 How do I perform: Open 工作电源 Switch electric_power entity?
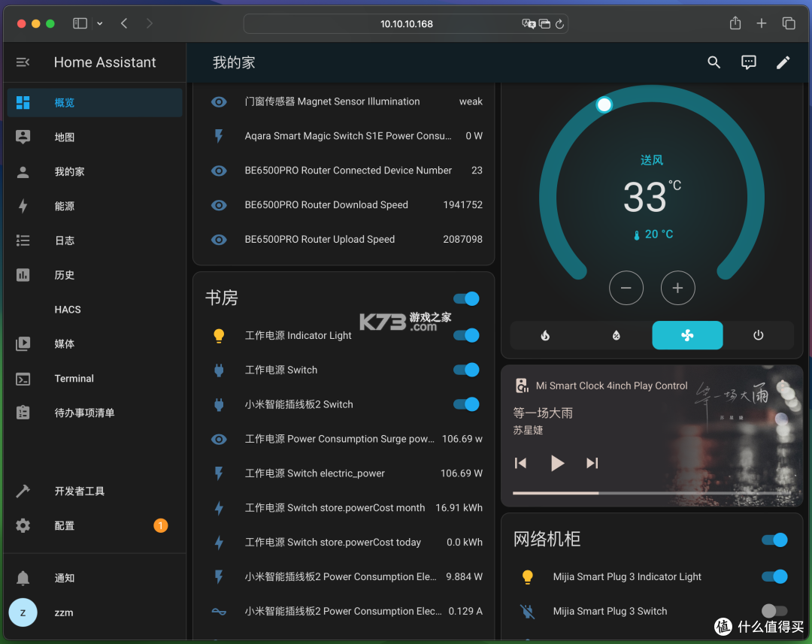tap(315, 473)
